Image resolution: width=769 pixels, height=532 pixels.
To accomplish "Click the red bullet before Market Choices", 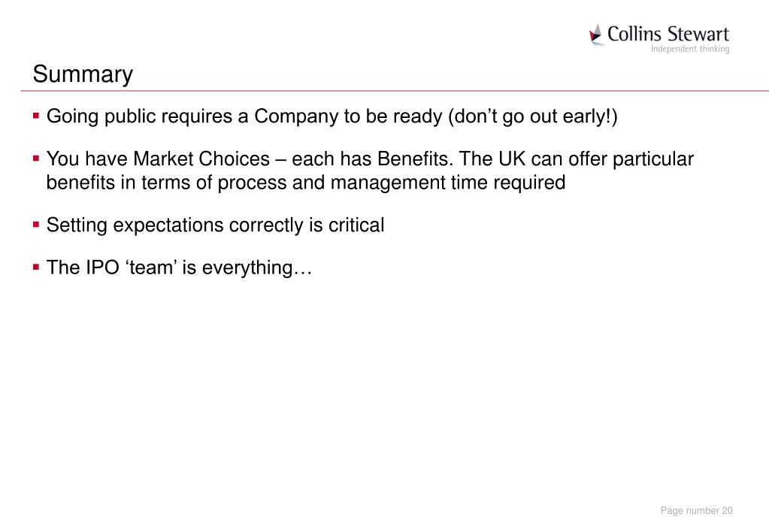I will 36,159.
